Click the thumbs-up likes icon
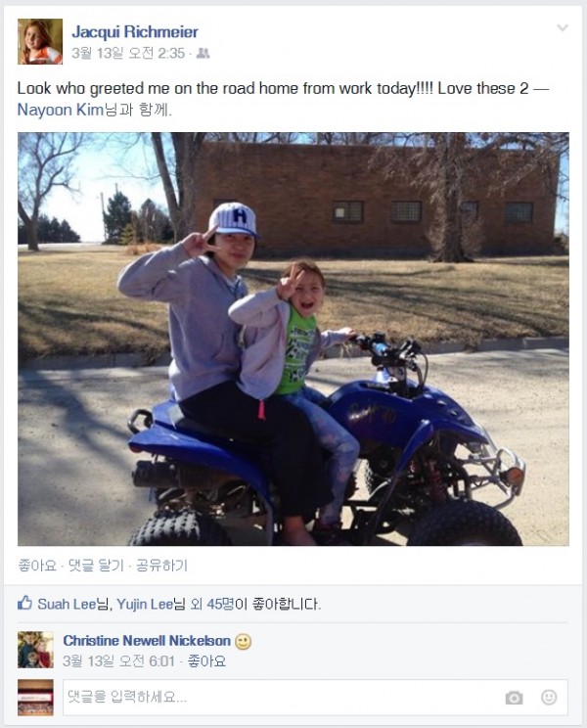Viewport: 587px width, 728px height. point(24,603)
